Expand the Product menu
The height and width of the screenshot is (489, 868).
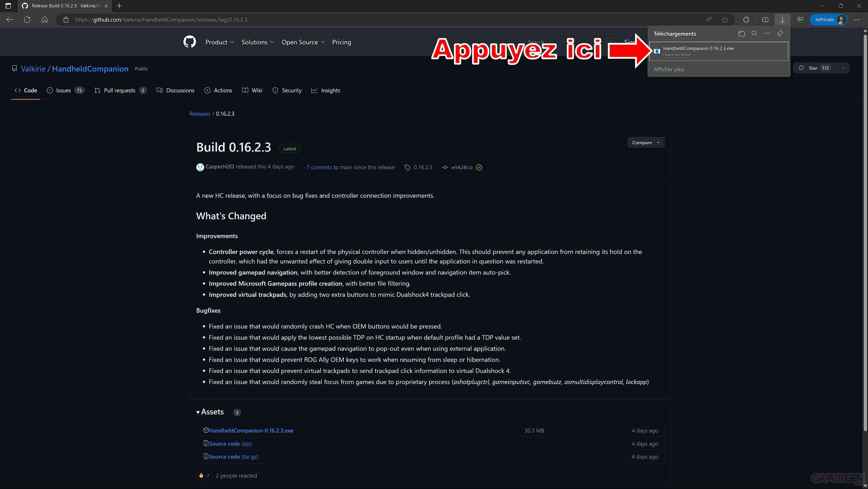click(x=219, y=42)
